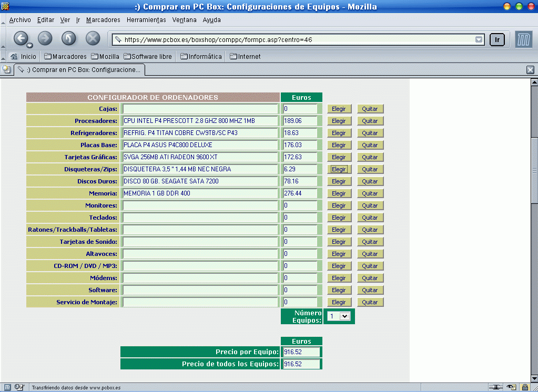Click the vertical scrollbar thumb
The image size is (538, 392).
click(534, 170)
